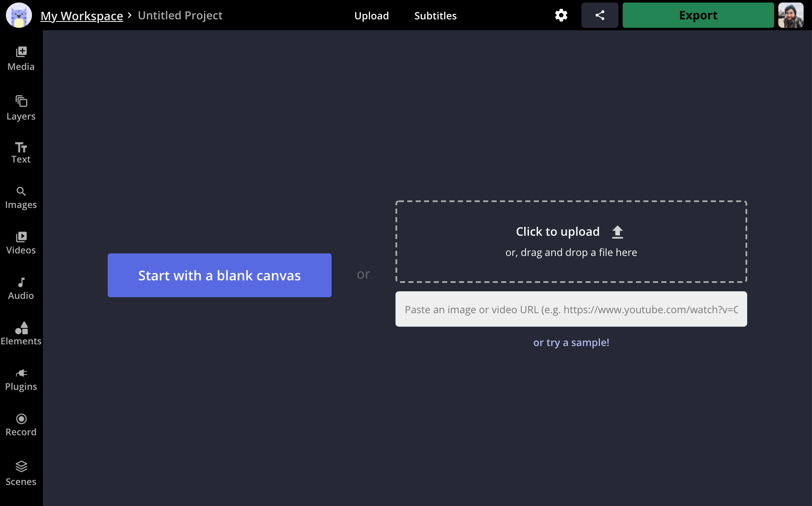Open the Subtitles panel

(x=435, y=16)
